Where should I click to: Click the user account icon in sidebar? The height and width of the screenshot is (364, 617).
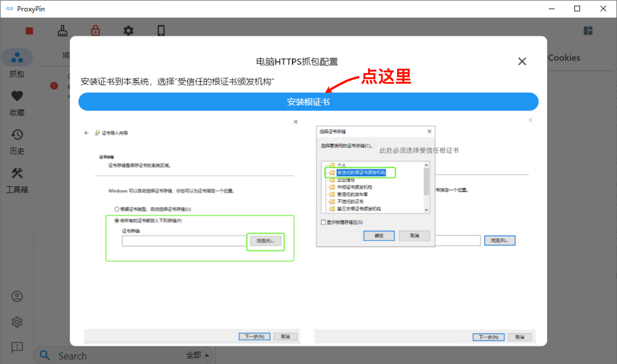tap(17, 296)
